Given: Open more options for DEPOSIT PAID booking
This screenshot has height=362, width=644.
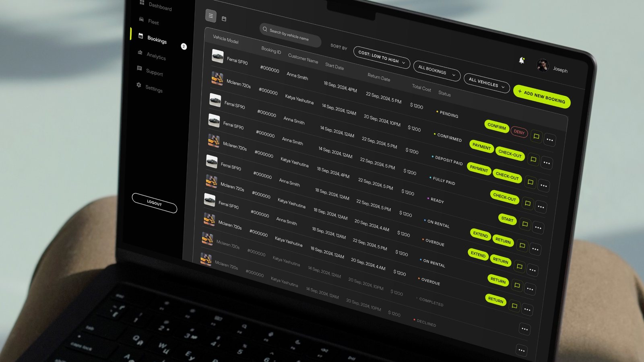Looking at the screenshot, I should [x=544, y=185].
